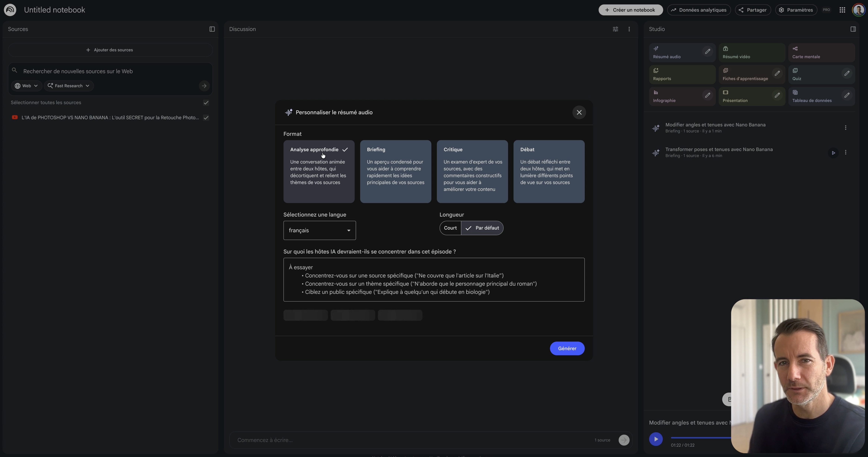
Task: Uncheck Sélectionner toutes les sources
Action: (206, 103)
